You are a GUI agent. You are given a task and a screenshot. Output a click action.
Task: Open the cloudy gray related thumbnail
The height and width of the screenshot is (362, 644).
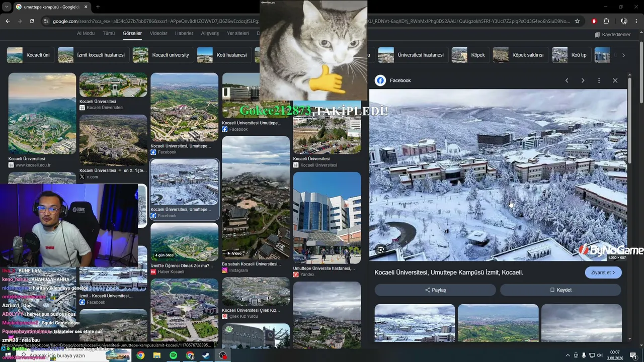(581, 323)
